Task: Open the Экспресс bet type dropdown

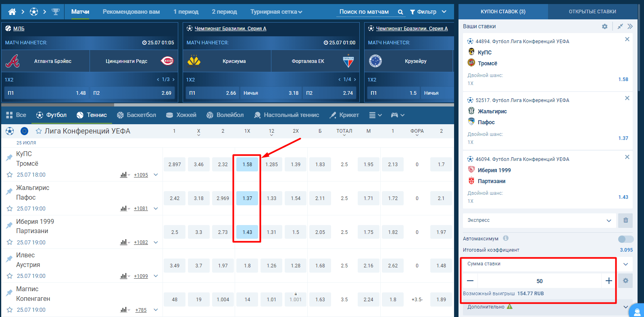Action: tap(540, 220)
